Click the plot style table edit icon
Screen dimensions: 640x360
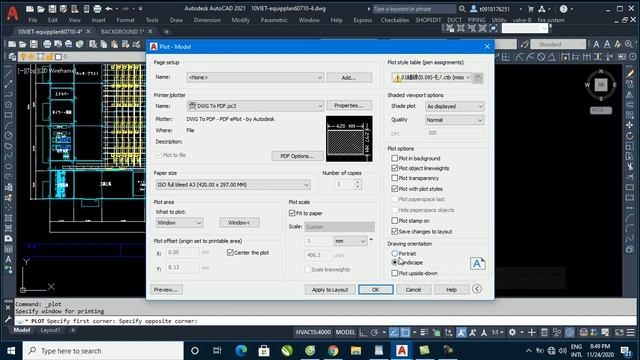pos(478,78)
